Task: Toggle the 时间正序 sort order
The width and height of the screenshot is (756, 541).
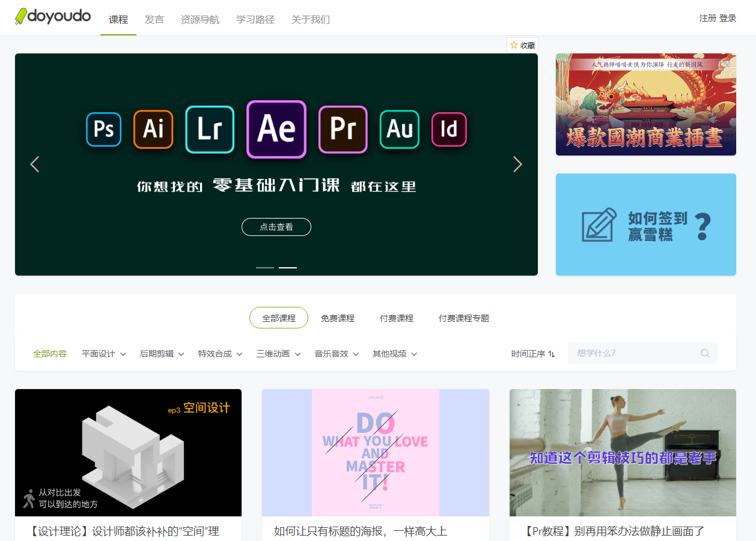Action: click(533, 353)
